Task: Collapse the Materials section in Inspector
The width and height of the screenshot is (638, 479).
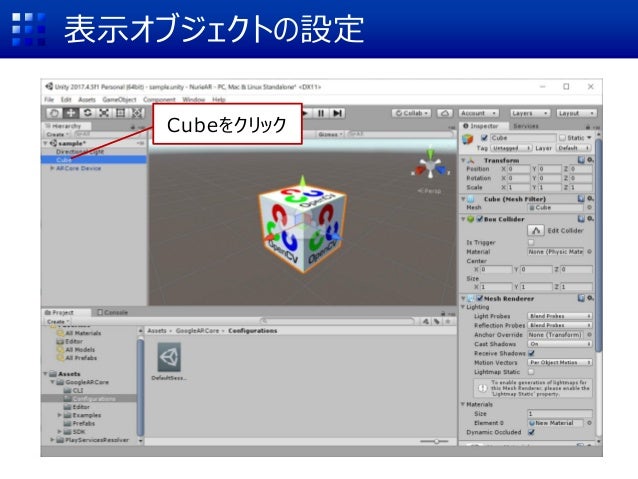Action: (463, 405)
